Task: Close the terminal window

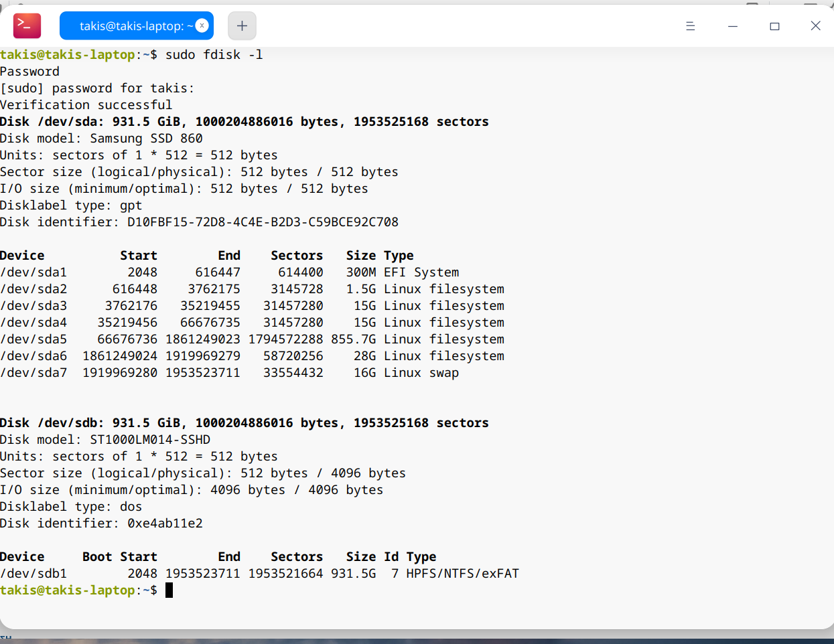Action: pos(815,26)
